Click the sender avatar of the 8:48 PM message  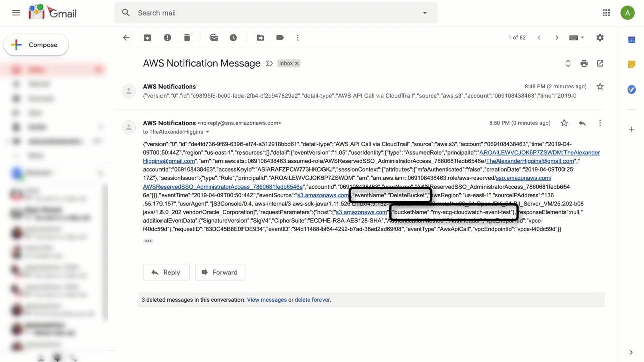point(129,91)
